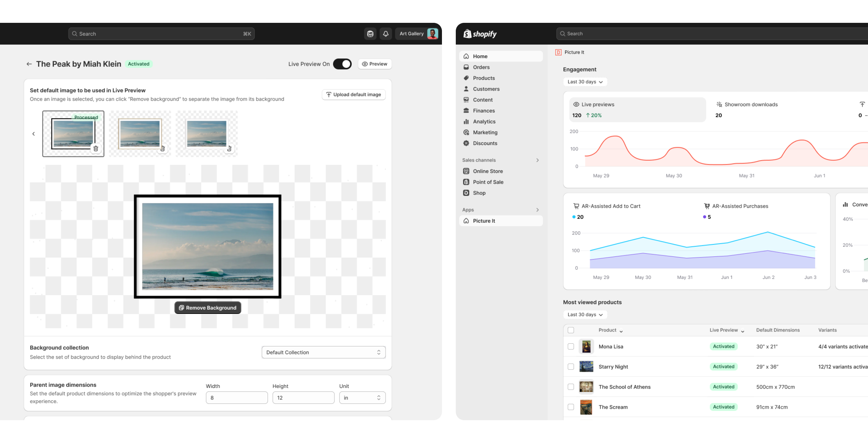Click the previous-image chevron left of thumbnails
Image resolution: width=868 pixels, height=443 pixels.
pyautogui.click(x=34, y=134)
